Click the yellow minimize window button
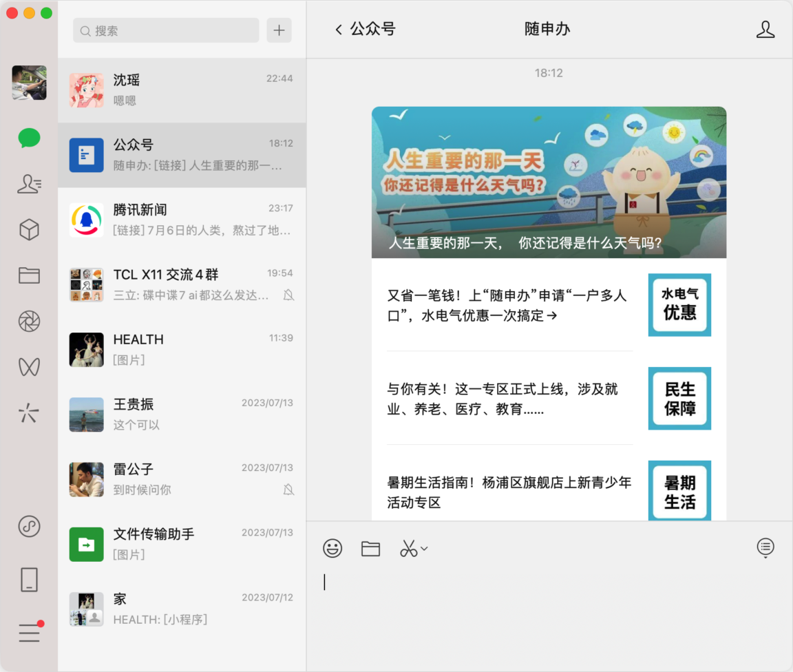The image size is (793, 672). (30, 13)
